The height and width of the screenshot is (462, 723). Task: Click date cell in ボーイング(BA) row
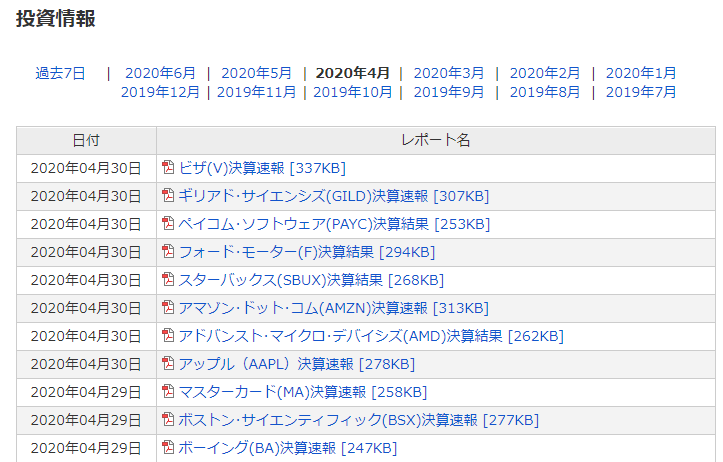(x=86, y=448)
